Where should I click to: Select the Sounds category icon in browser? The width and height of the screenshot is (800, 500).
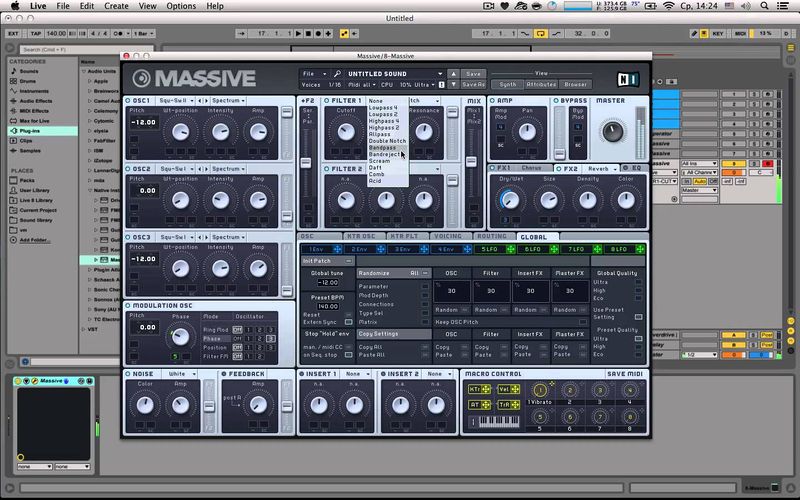(14, 71)
